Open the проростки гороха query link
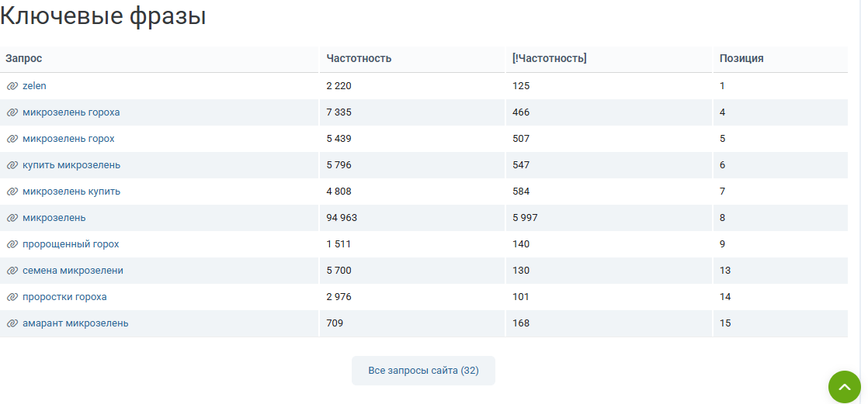 click(64, 297)
